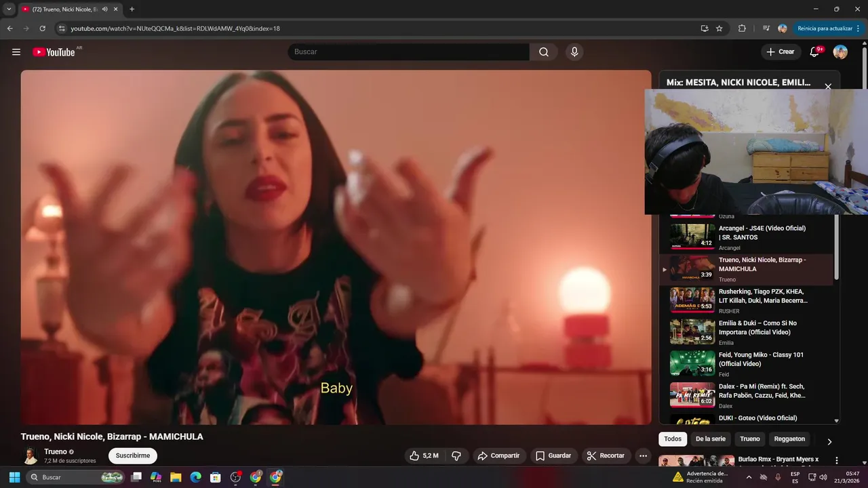Play Feid, Young Miko - Classy 101
The height and width of the screenshot is (488, 868).
746,364
